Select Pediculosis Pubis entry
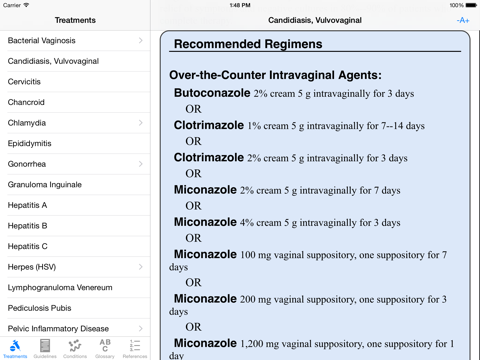 pyautogui.click(x=75, y=308)
